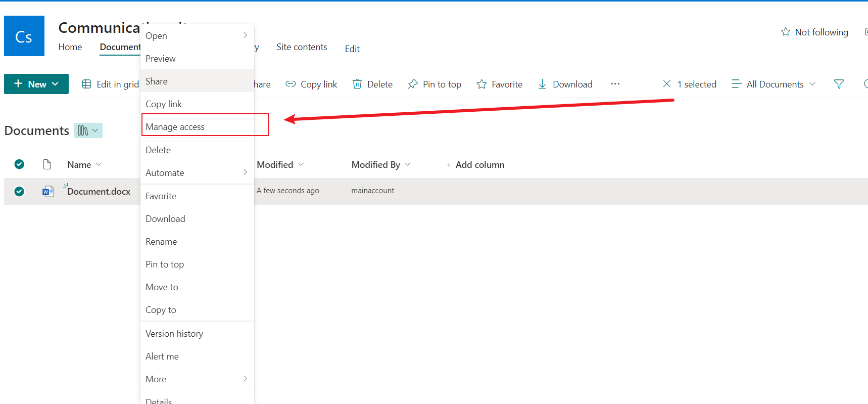Expand the Automate submenu arrow
Image resolution: width=868 pixels, height=404 pixels.
pos(246,172)
